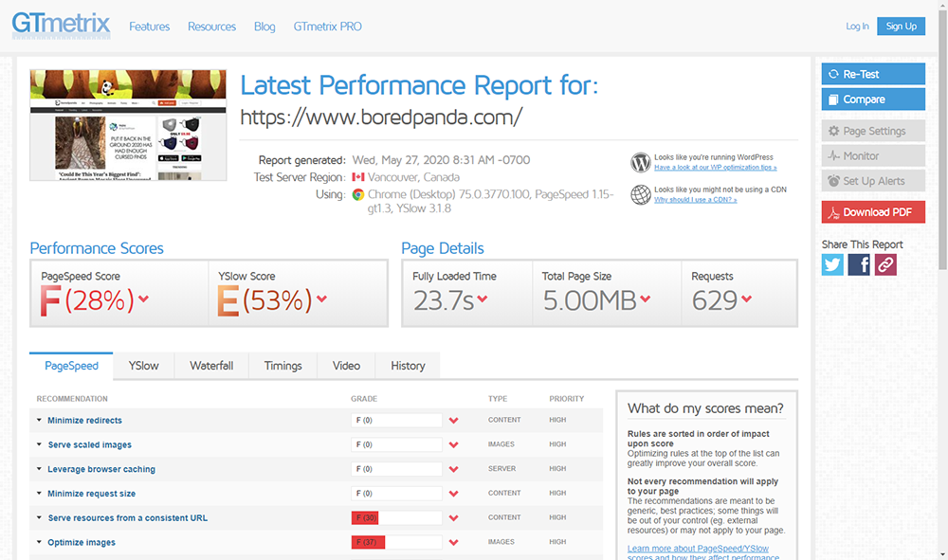Screen dimensions: 948x560
Task: Go to the Blog page
Action: (x=264, y=27)
